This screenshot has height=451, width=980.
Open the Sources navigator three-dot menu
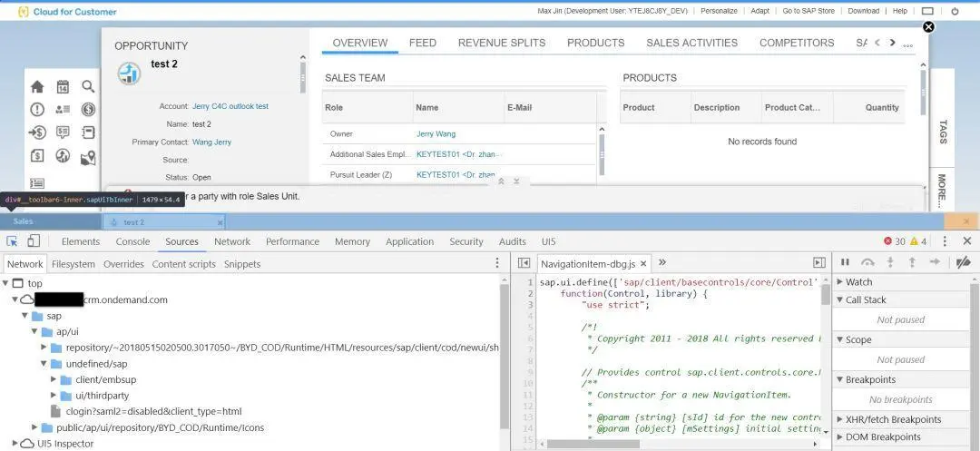497,263
